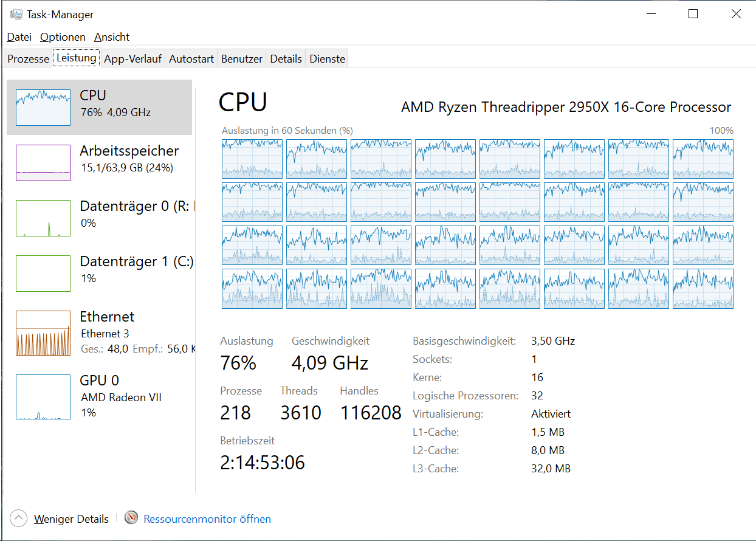Click the Basisgeschwindigkeit value 3,50 GHz

coord(553,341)
